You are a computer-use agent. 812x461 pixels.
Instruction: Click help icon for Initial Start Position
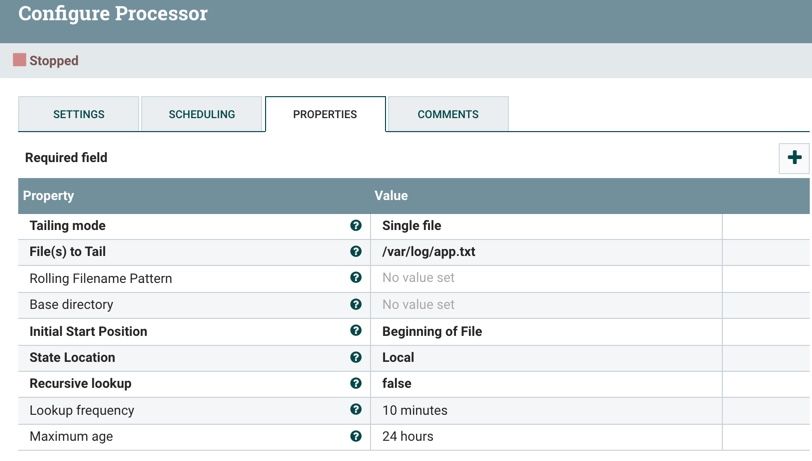(x=356, y=331)
